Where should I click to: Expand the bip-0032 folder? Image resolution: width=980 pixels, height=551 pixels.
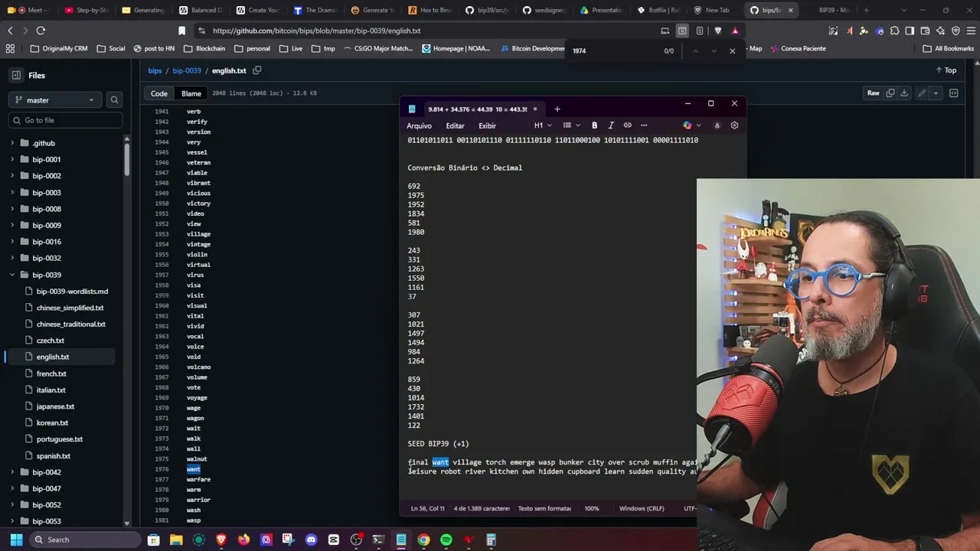click(x=12, y=258)
